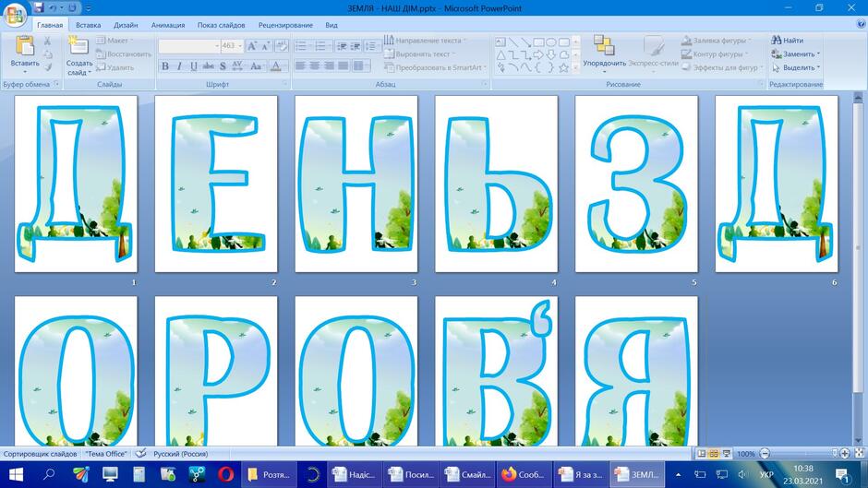Select the triangle shape in shapes gallery
Viewport: 868px width, 488px height.
coord(500,54)
